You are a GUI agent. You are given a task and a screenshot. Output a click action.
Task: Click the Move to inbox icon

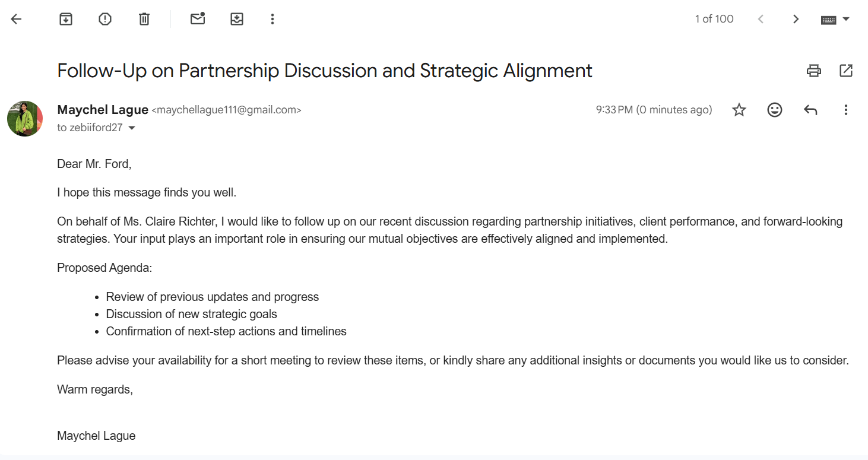[x=237, y=19]
